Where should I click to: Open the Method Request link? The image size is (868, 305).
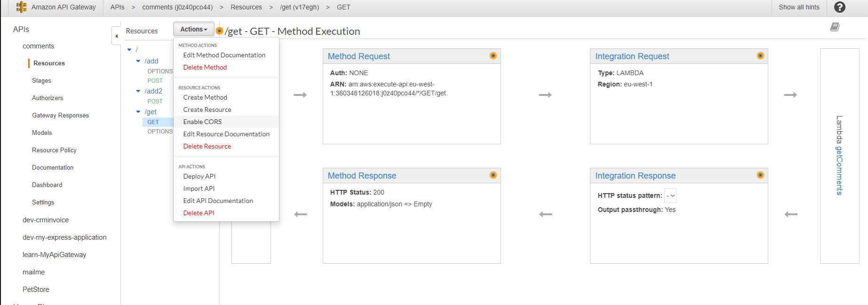point(358,56)
